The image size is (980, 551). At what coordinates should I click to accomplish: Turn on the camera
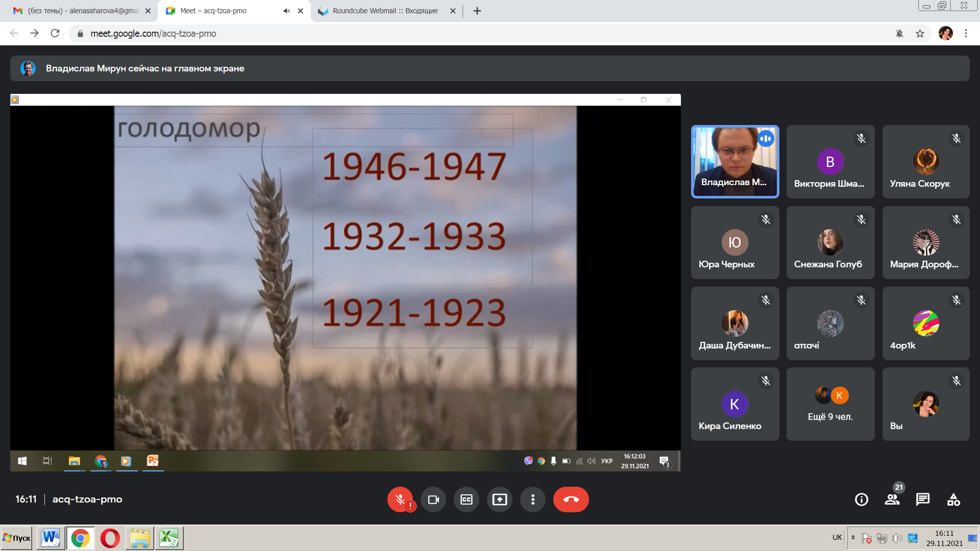(433, 499)
